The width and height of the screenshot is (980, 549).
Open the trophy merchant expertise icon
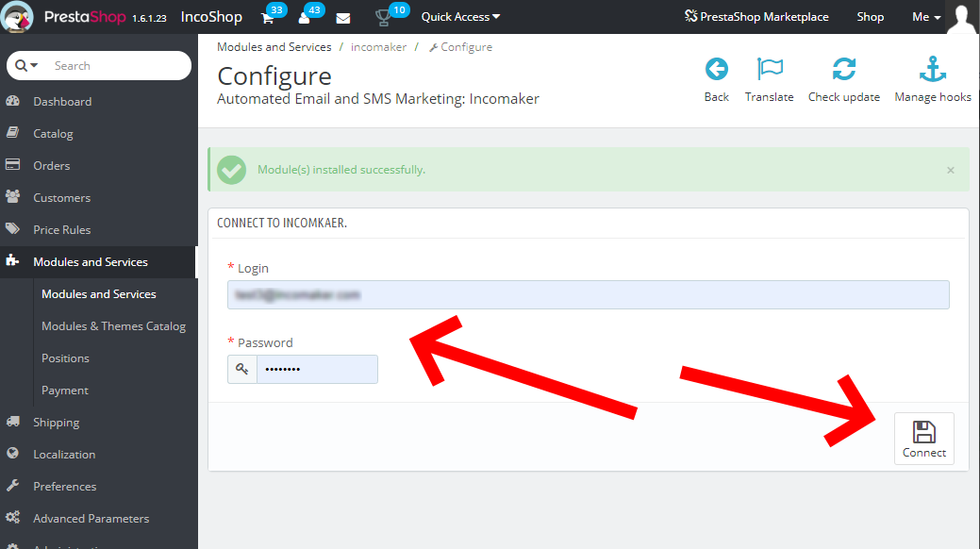click(383, 18)
